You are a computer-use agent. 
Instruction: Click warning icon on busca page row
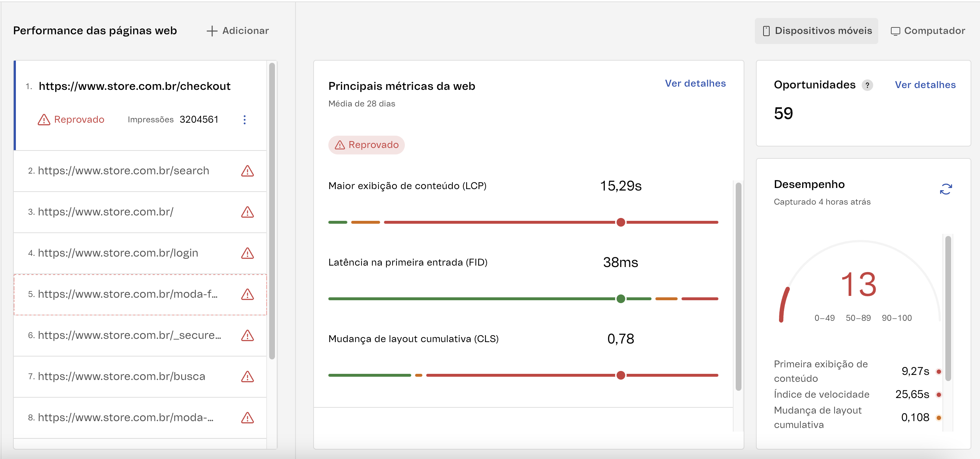(247, 376)
